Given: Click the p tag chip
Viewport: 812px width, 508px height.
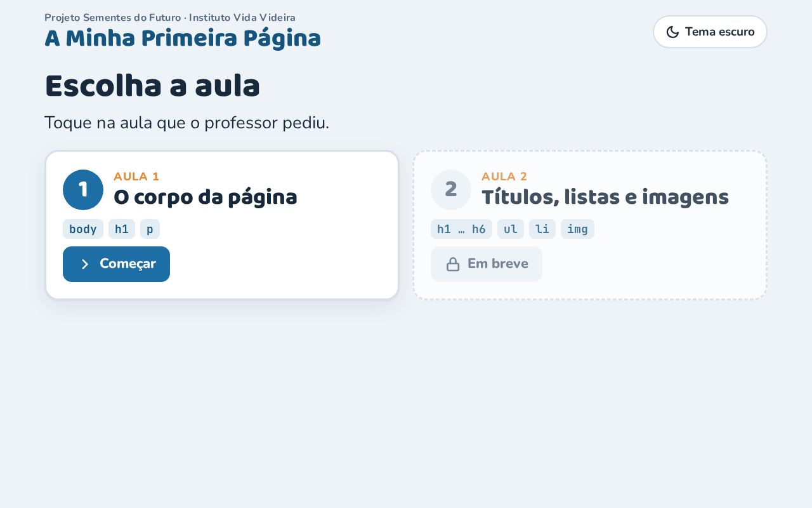Looking at the screenshot, I should tap(150, 229).
